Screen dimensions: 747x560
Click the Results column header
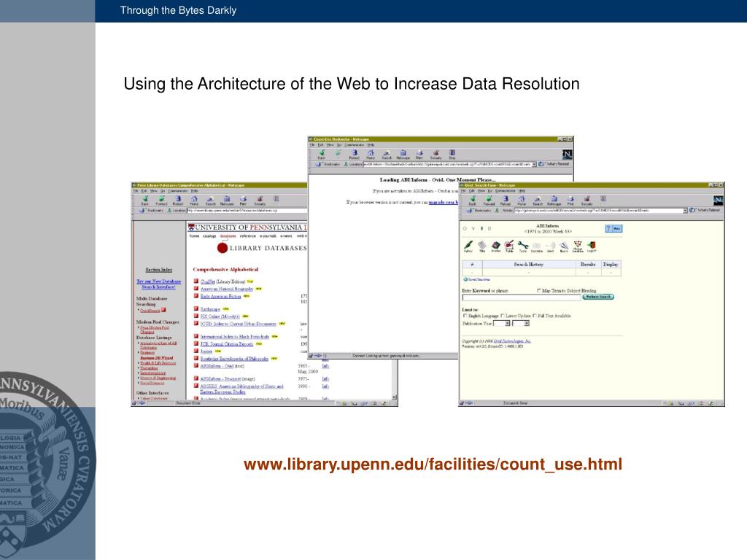[588, 264]
